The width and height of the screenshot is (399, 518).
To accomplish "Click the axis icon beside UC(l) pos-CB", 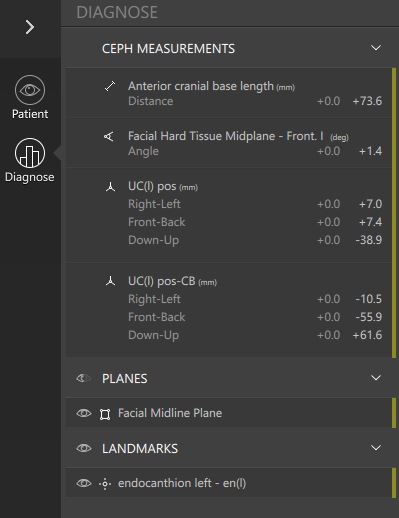I will pyautogui.click(x=110, y=281).
